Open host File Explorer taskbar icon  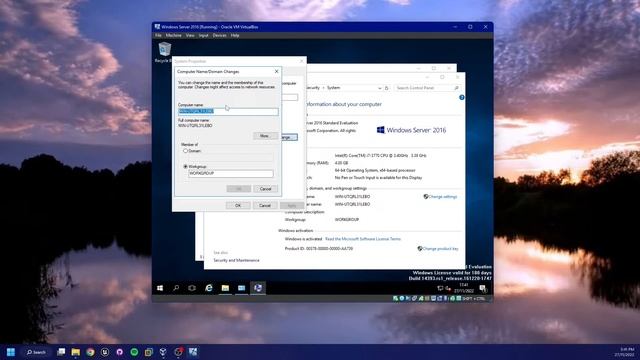(76, 352)
